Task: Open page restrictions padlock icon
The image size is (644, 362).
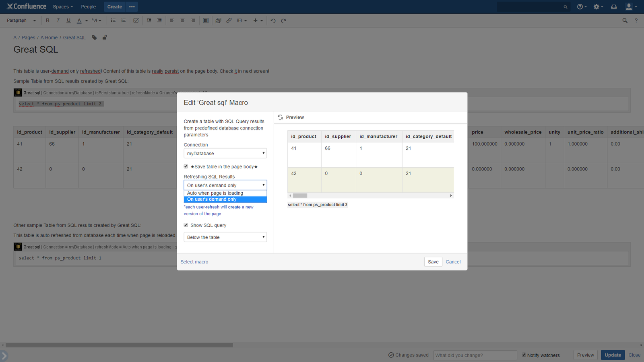Action: (105, 37)
